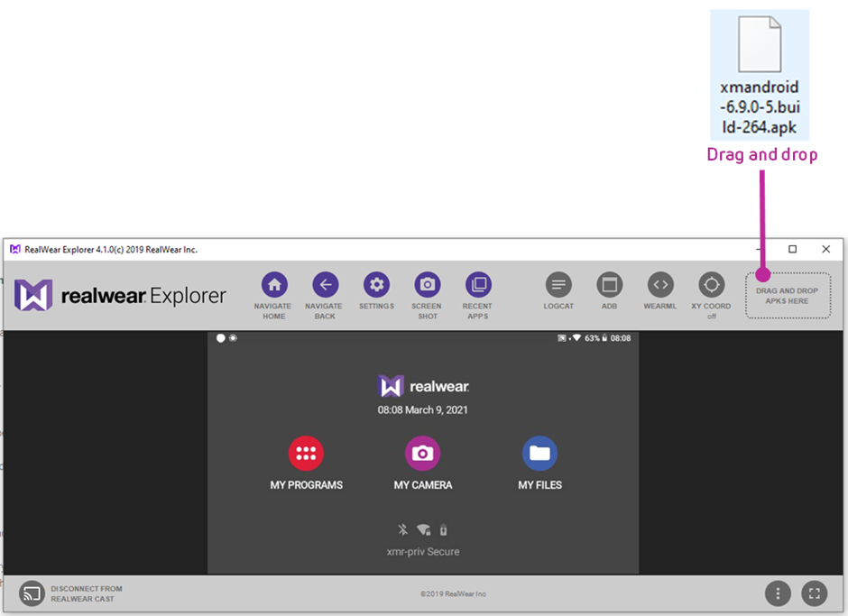Click the RealWear Explorer logo
848x616 pixels.
pos(120,296)
